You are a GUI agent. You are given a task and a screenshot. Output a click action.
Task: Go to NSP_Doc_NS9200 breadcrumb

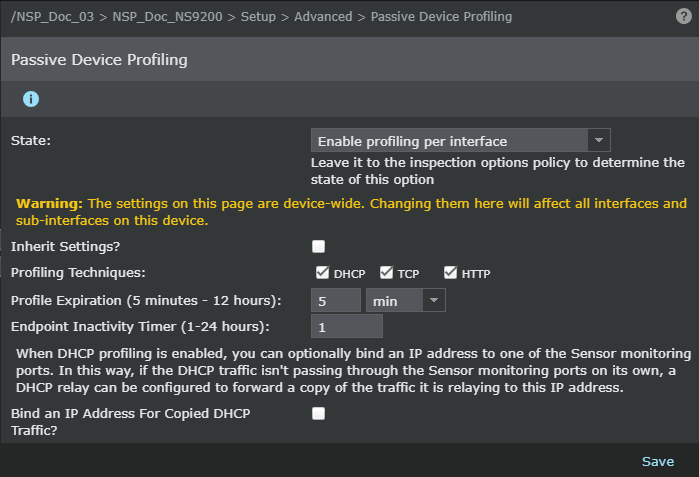pos(167,16)
